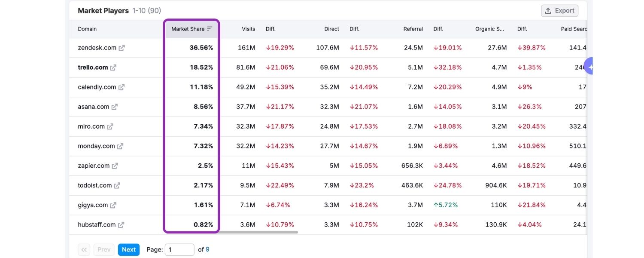Open miro.com via the external link icon
Viewport: 644px width, 258px height.
110,126
